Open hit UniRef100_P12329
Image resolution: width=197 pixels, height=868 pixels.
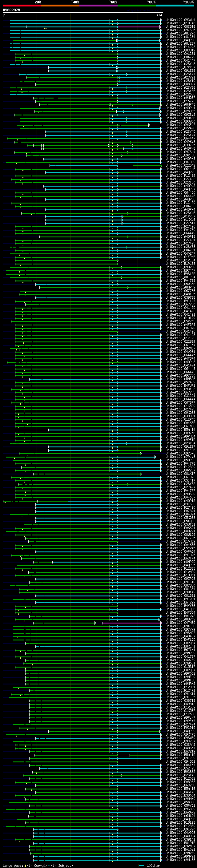pos(180,467)
